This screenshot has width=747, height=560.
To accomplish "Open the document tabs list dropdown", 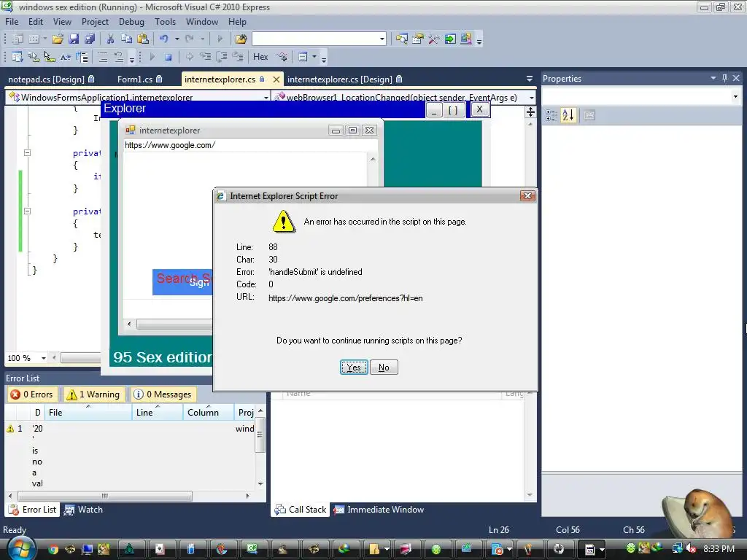I will [530, 79].
